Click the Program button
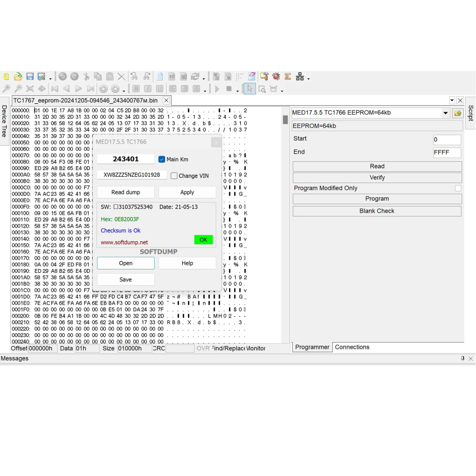 pos(377,198)
